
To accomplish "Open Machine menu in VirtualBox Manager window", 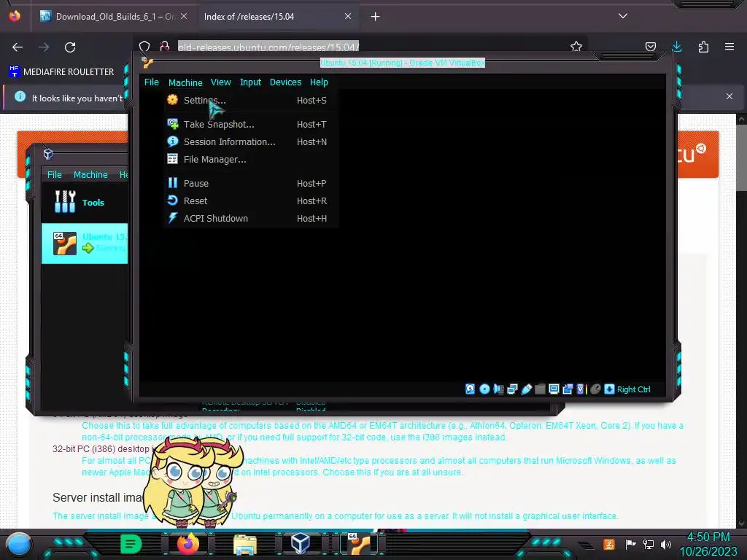I will point(90,175).
